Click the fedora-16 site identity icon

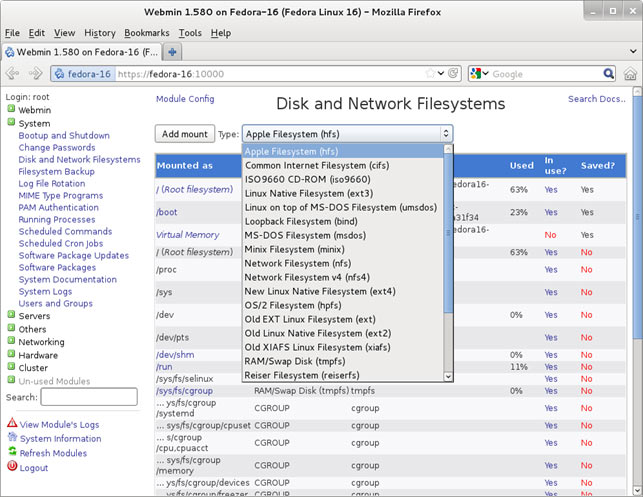click(59, 74)
